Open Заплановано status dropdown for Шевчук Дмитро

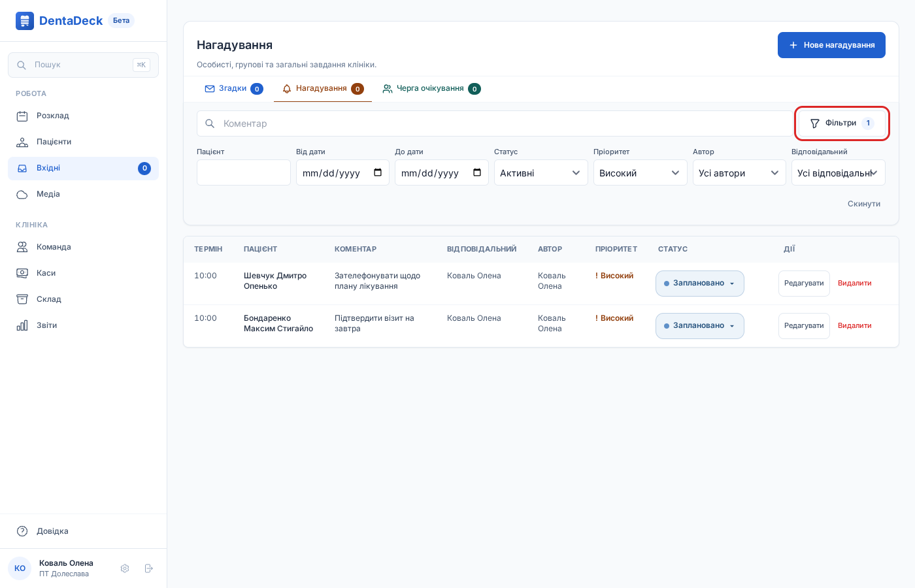[x=700, y=284]
